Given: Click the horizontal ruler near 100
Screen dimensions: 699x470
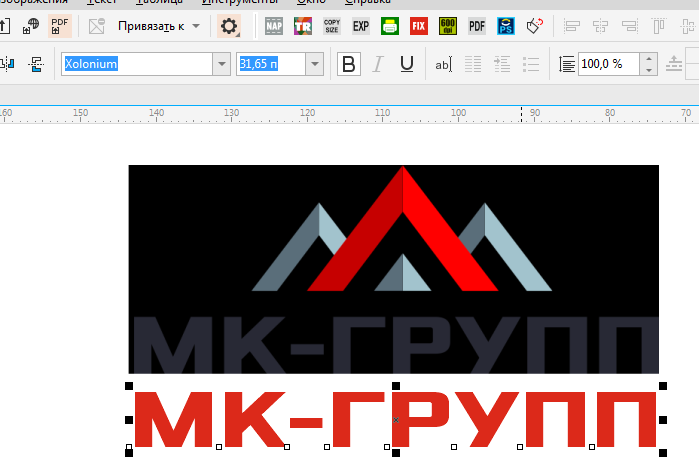Looking at the screenshot, I should 458,114.
